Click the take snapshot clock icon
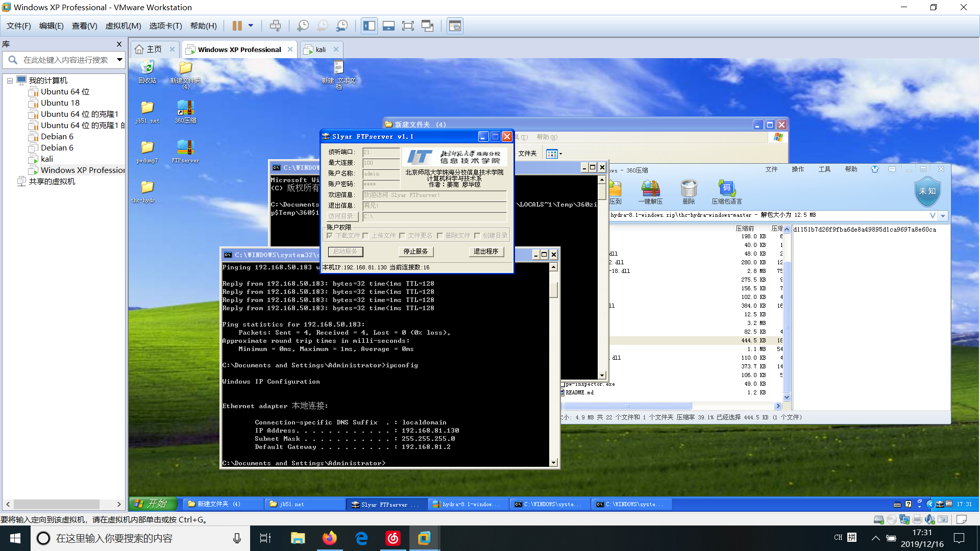This screenshot has width=980, height=551. pos(303,26)
